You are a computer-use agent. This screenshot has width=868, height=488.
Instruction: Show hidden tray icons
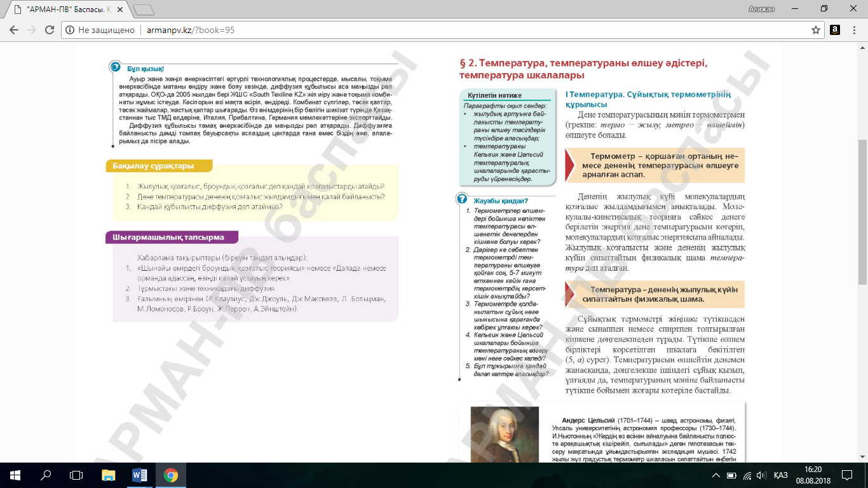coord(716,475)
